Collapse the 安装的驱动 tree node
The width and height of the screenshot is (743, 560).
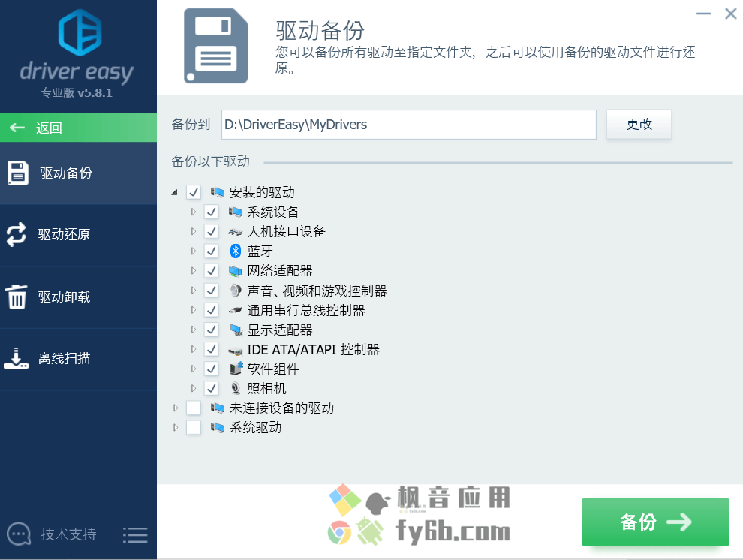pos(175,192)
